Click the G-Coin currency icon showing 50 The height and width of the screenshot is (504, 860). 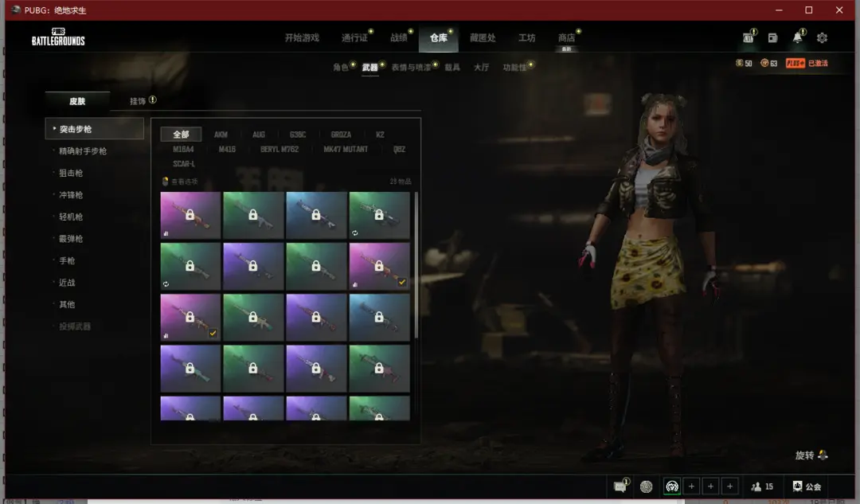click(x=739, y=63)
